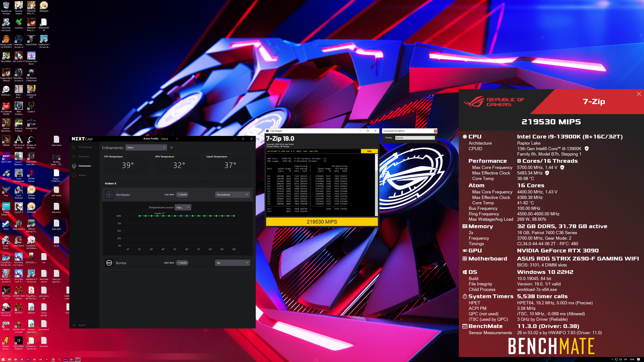Open the notification center icon

(x=638, y=359)
